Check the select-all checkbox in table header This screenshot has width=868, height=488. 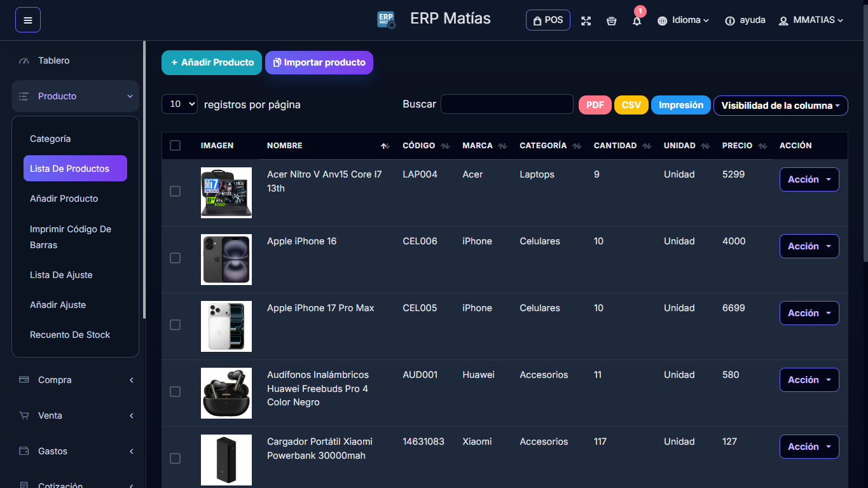point(176,146)
